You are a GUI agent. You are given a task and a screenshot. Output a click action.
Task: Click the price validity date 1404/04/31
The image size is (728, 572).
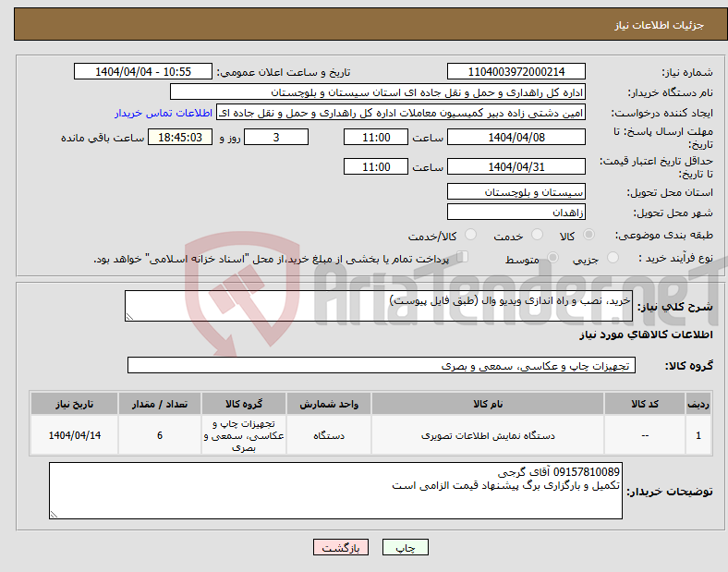click(516, 166)
